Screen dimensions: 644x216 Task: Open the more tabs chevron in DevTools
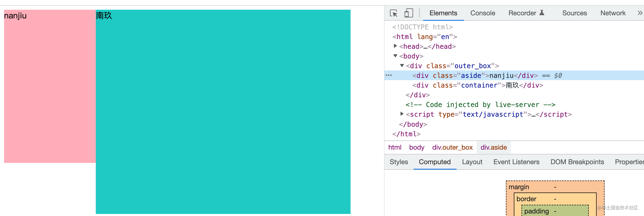coord(640,13)
